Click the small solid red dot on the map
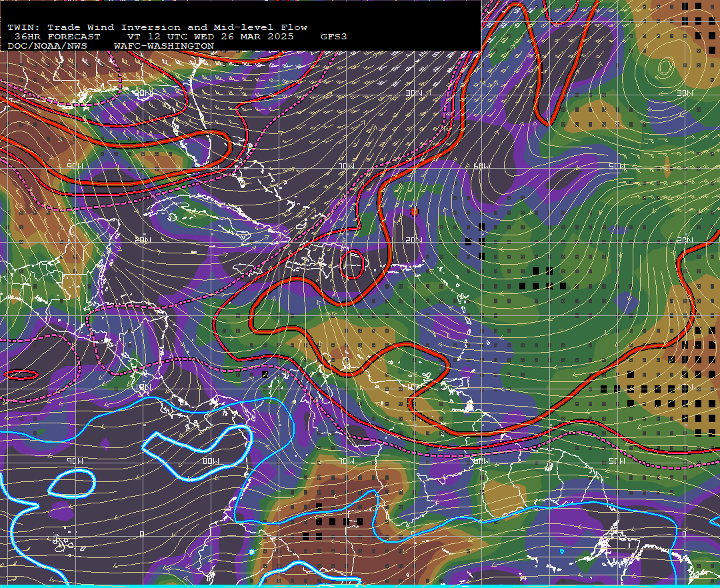720x588 pixels. [414, 211]
